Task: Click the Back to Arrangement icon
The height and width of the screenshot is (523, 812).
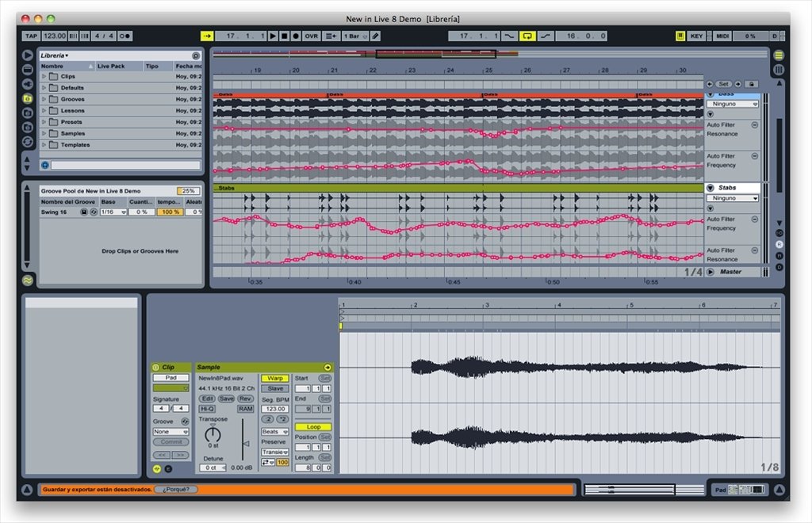Action: click(x=331, y=36)
